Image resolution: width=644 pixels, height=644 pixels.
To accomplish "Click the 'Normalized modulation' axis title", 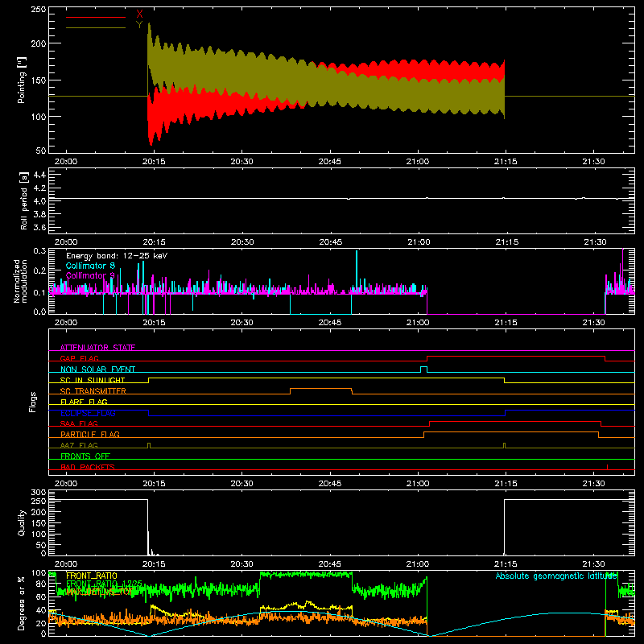I will click(21, 281).
